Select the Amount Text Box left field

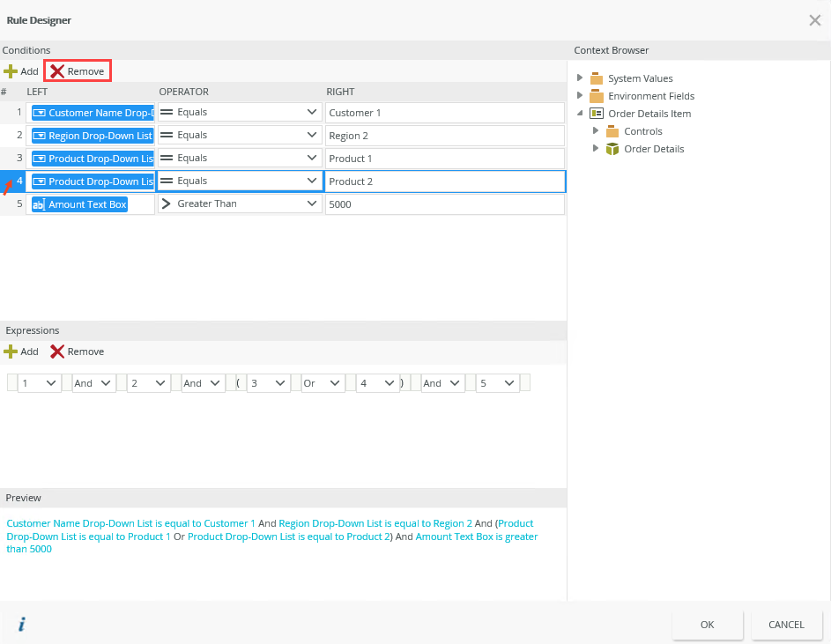tap(80, 204)
